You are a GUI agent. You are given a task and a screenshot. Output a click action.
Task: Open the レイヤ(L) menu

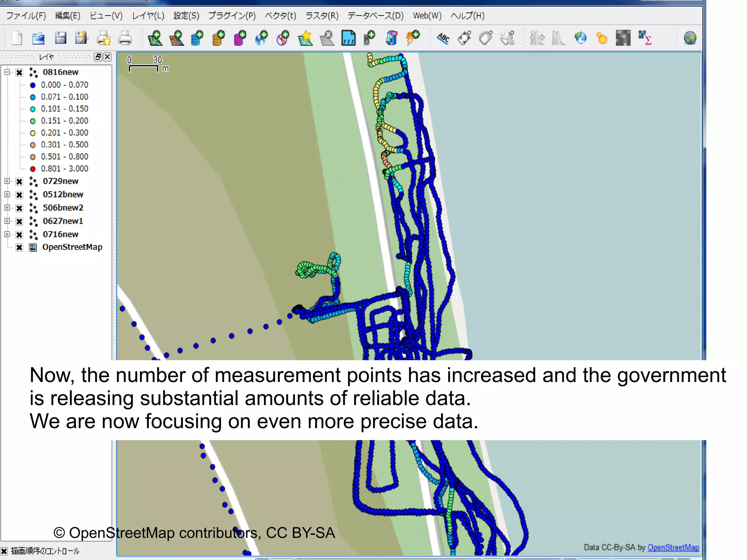point(148,16)
